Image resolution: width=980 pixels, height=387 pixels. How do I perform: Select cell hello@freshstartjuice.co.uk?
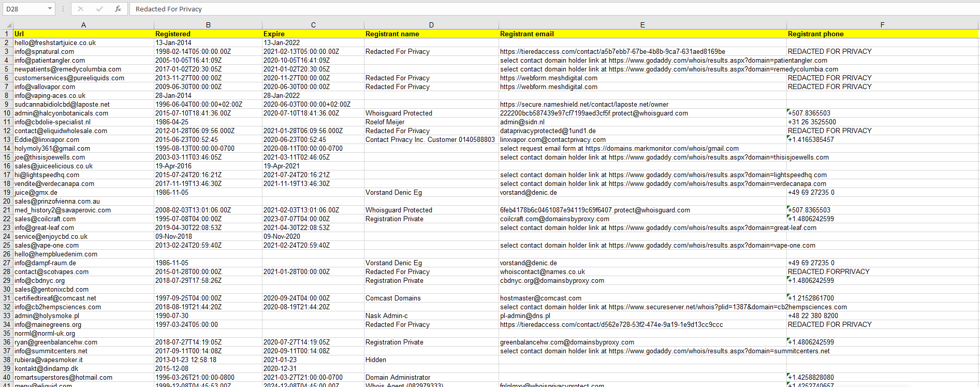pyautogui.click(x=83, y=42)
